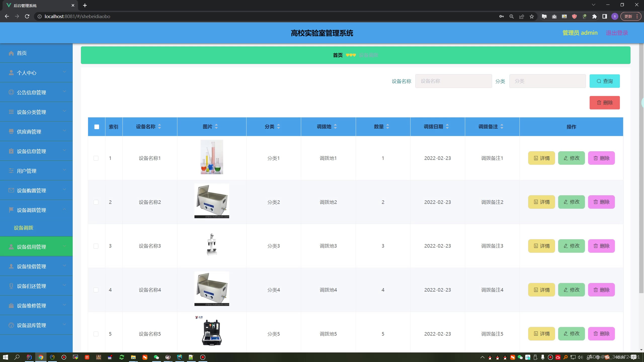Open WeChat from the Windows taskbar
This screenshot has height=362, width=644.
coord(156,357)
